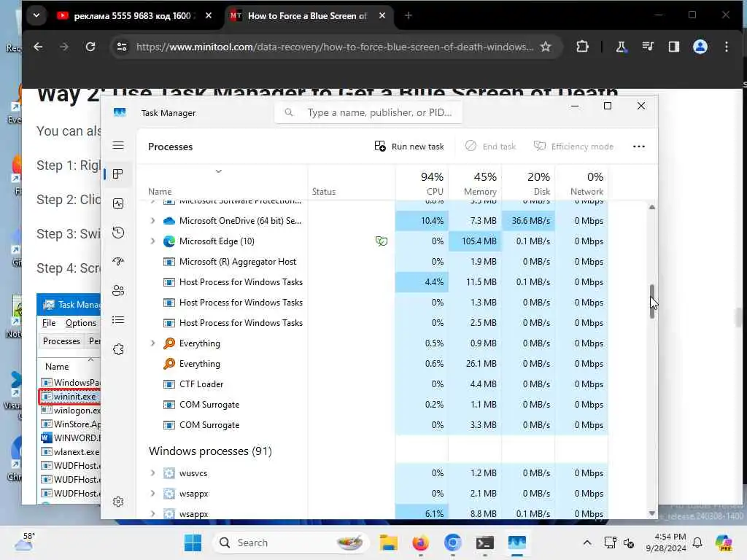Focus Task Manager search field
Viewport: 747px width, 560px height.
(368, 112)
